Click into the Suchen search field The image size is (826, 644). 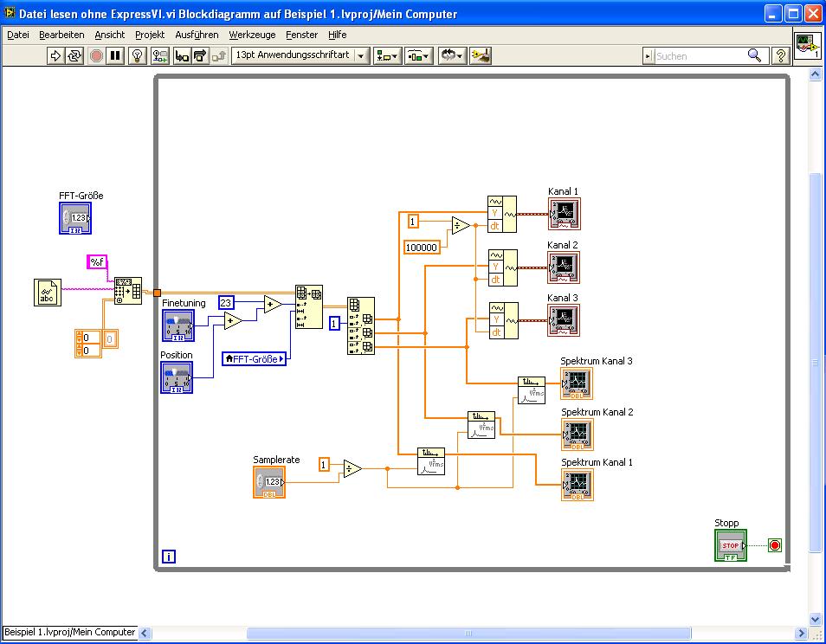click(700, 55)
